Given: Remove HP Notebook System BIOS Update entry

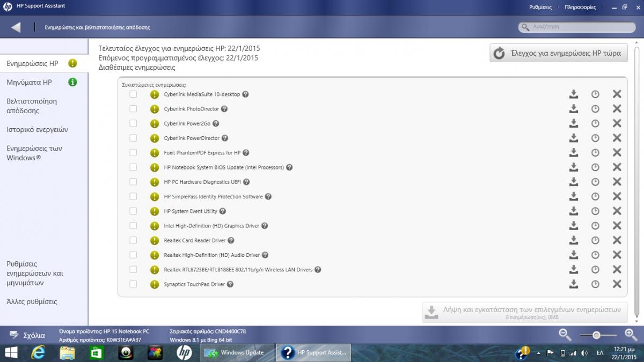Looking at the screenshot, I should (x=617, y=167).
